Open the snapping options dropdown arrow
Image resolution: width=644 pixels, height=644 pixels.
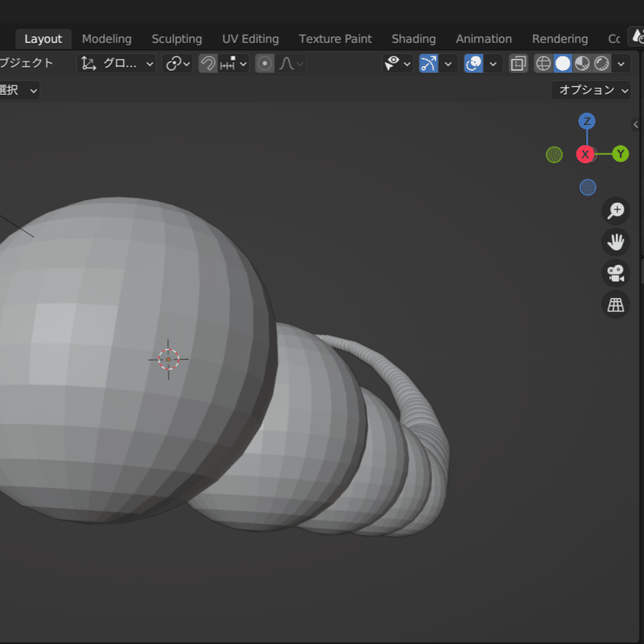pyautogui.click(x=243, y=64)
